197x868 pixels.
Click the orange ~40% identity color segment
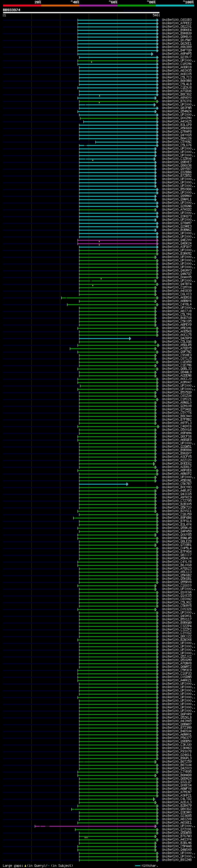point(60,6)
